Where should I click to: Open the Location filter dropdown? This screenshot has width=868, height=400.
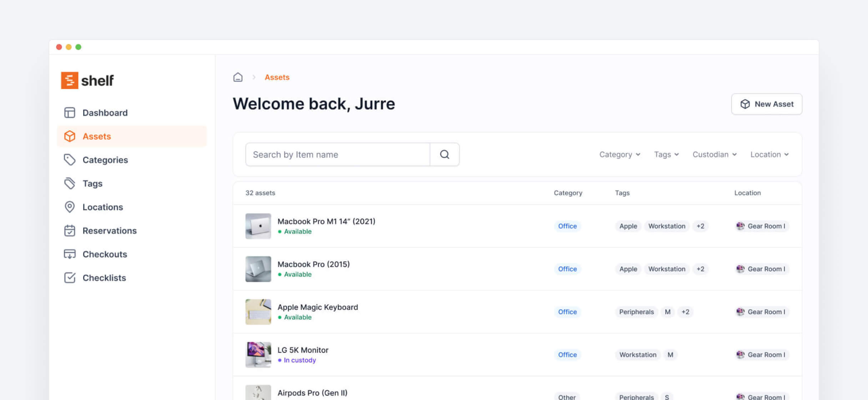click(769, 154)
